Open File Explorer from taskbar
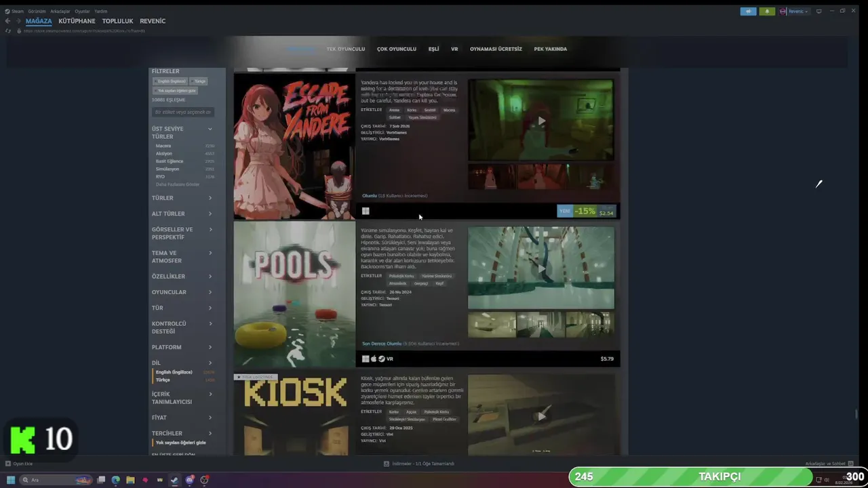The image size is (868, 488). click(x=130, y=480)
